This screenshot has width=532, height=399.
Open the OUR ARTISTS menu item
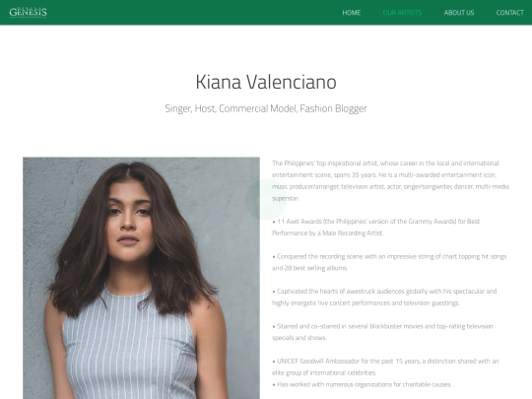pyautogui.click(x=402, y=13)
